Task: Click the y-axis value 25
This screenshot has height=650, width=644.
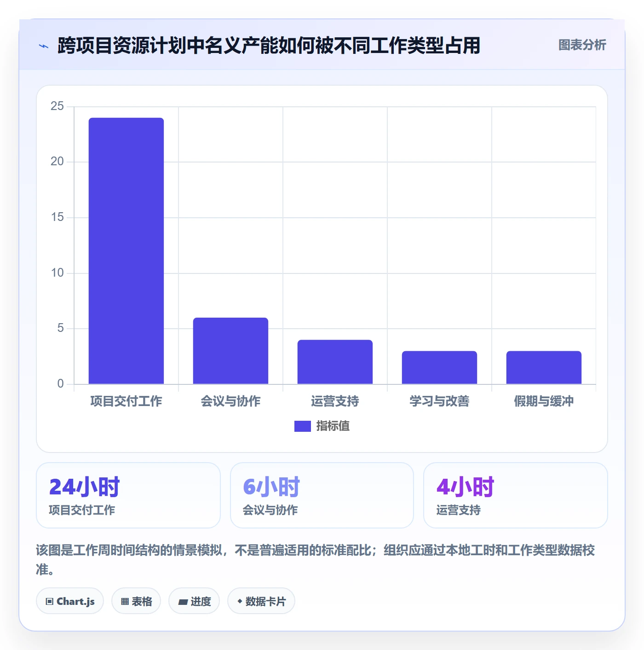Action: tap(57, 106)
